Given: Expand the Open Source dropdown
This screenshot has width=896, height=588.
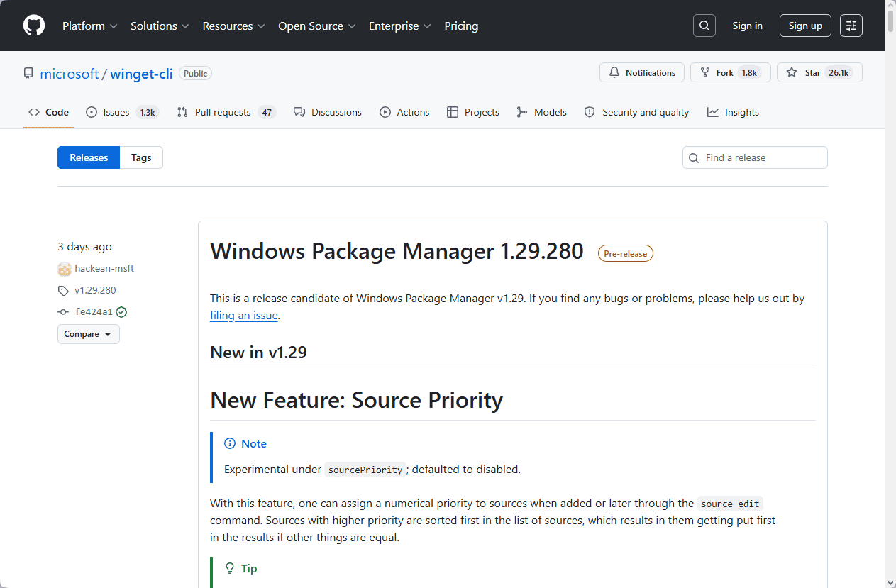Looking at the screenshot, I should pos(317,26).
